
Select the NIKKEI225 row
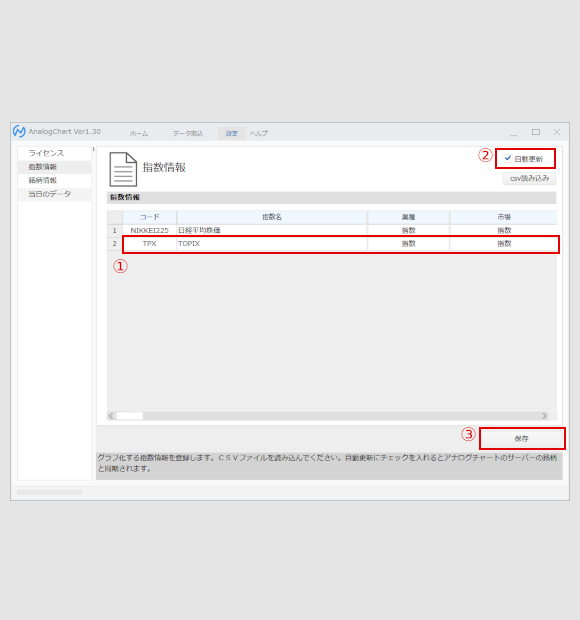pos(332,230)
